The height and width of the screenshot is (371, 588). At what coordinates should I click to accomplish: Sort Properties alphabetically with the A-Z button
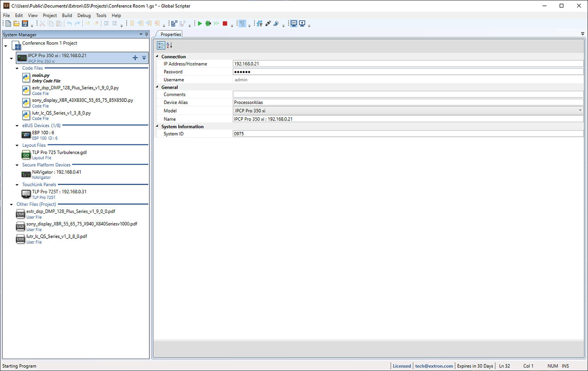[x=169, y=45]
